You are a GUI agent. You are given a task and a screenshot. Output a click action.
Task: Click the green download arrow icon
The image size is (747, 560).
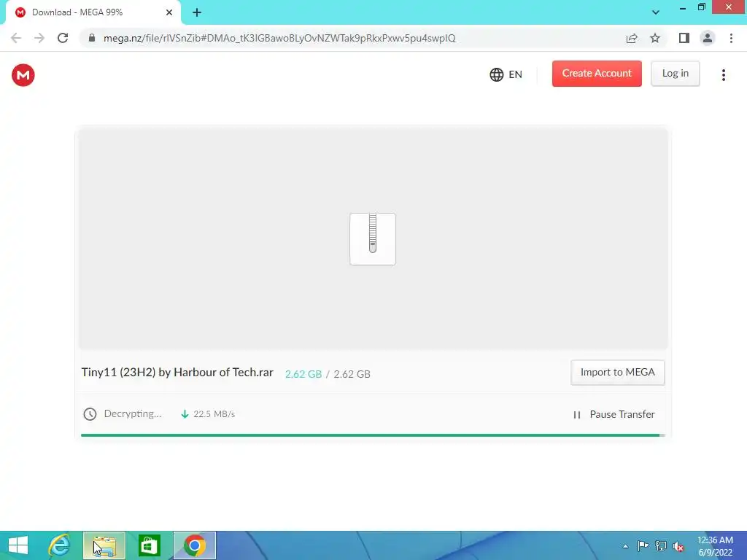(x=185, y=414)
